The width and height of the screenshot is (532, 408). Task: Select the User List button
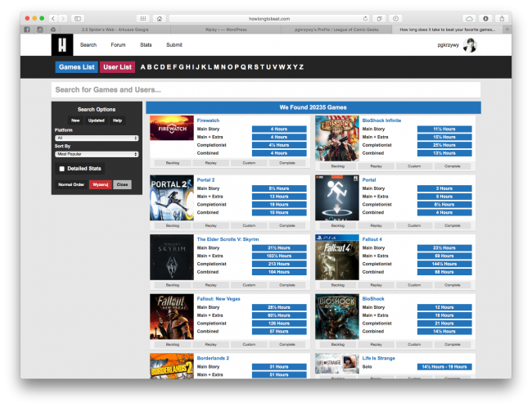point(117,67)
